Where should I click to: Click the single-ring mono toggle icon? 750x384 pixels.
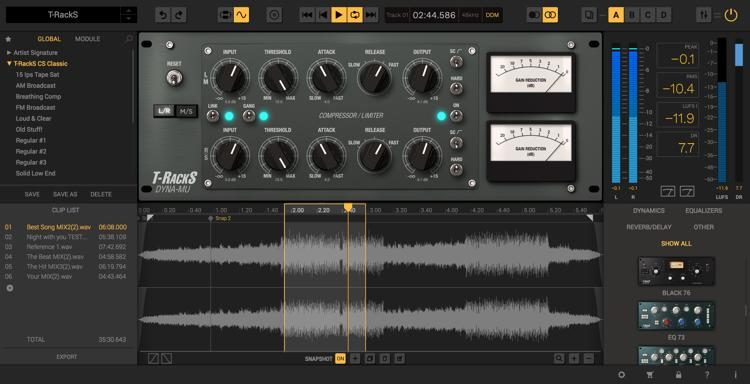[534, 15]
